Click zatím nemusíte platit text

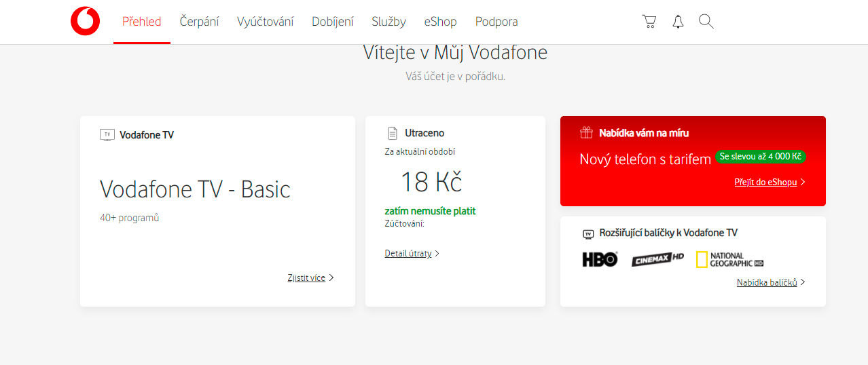click(430, 211)
